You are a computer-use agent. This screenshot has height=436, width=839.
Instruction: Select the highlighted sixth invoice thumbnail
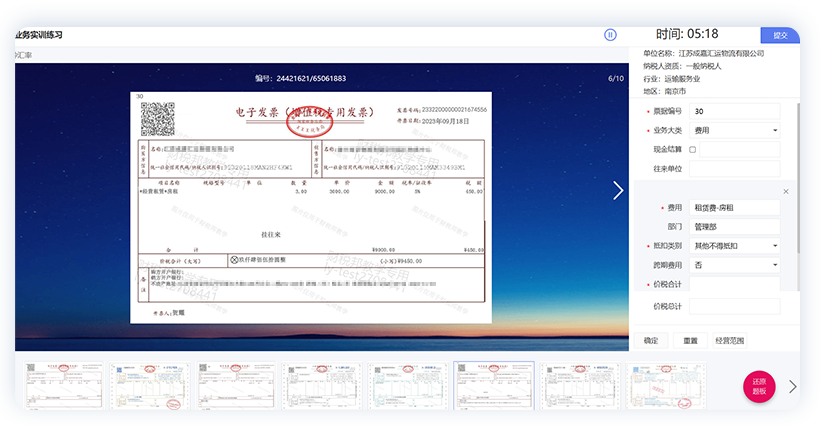493,386
